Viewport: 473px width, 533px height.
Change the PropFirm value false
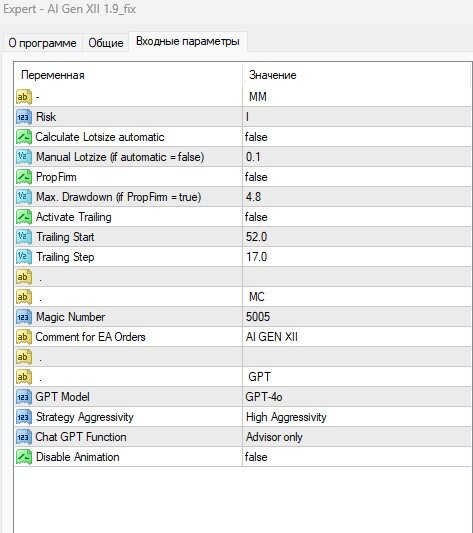pos(357,177)
